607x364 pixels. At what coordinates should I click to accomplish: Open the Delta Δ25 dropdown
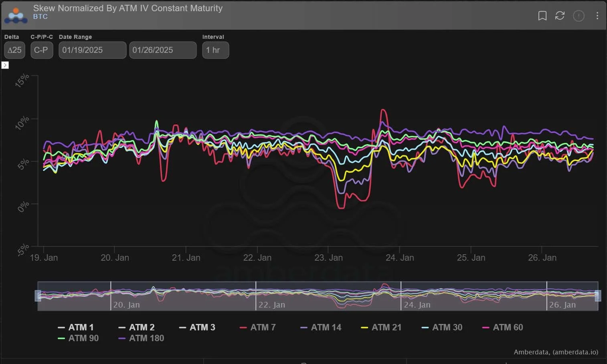point(14,50)
